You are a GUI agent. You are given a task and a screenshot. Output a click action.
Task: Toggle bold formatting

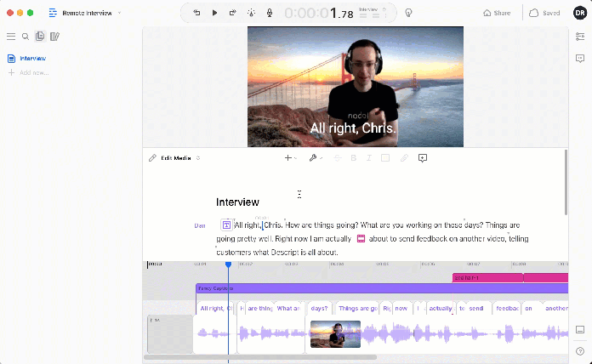pos(353,158)
